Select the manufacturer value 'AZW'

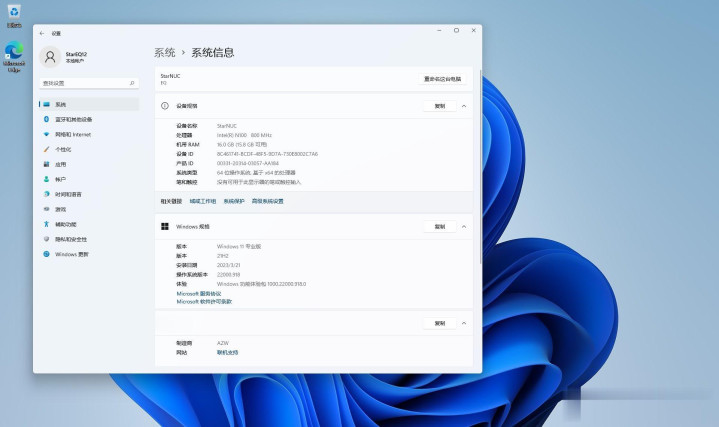click(223, 343)
